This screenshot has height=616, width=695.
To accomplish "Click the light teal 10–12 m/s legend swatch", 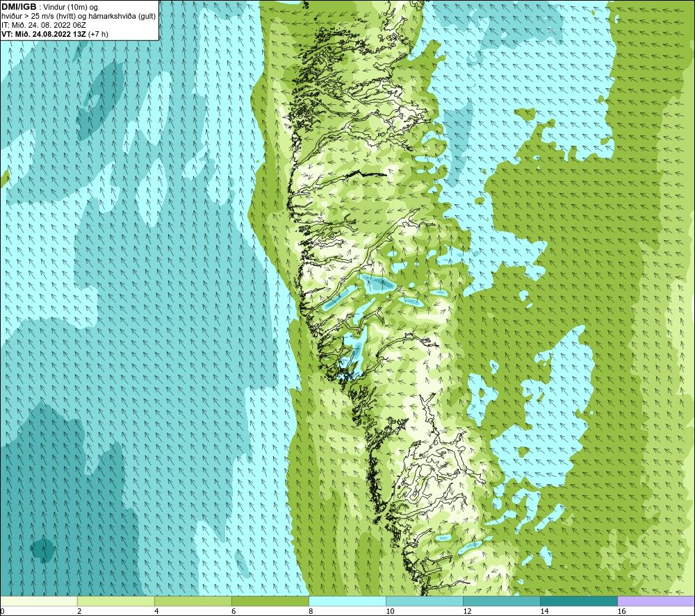I will (x=425, y=601).
